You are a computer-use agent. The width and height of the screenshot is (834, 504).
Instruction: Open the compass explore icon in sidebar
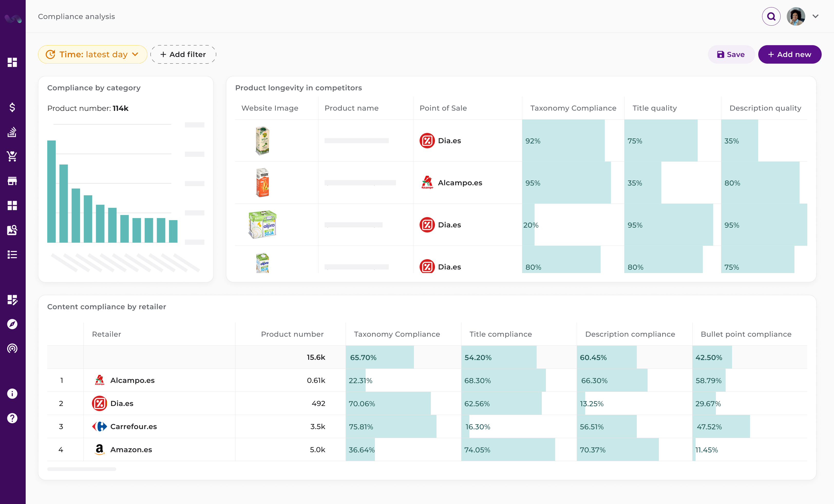[13, 324]
